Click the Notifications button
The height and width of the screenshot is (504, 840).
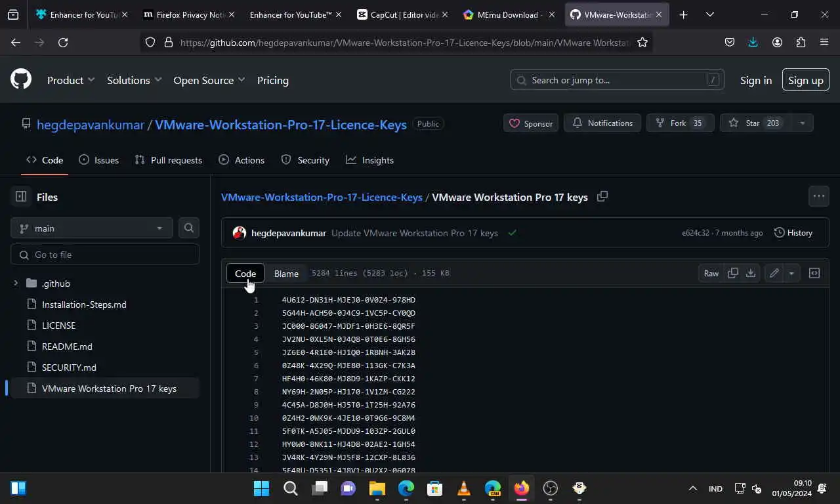[x=602, y=123]
